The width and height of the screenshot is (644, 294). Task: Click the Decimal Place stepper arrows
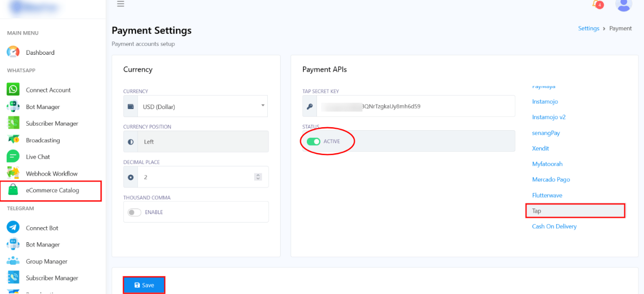258,177
